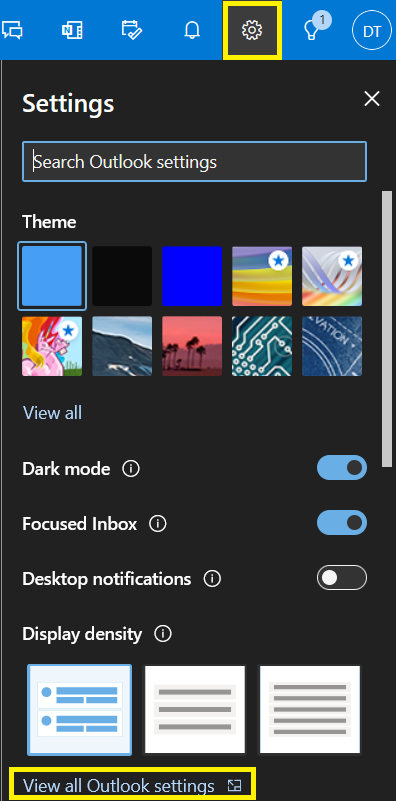Show info about Display density
Viewport: 396px width, 801px height.
163,634
